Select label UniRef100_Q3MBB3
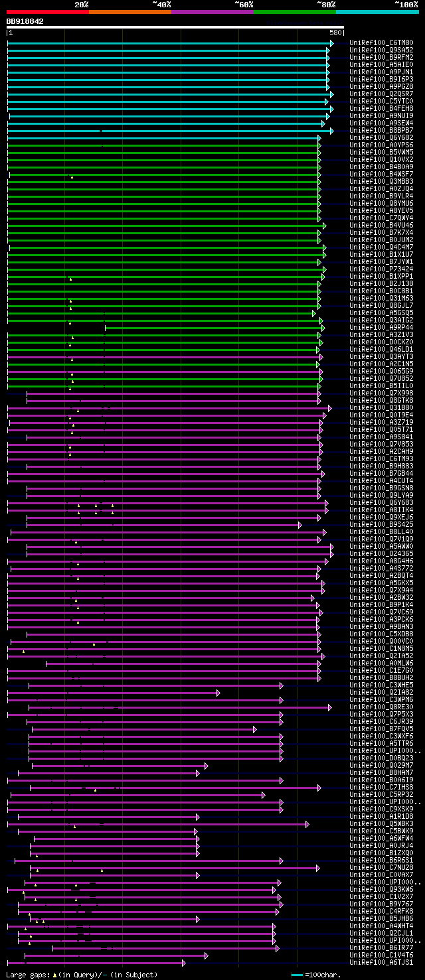 point(381,182)
